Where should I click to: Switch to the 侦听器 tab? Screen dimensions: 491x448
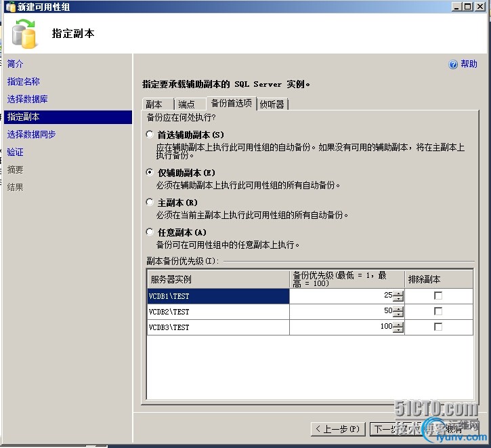click(272, 104)
